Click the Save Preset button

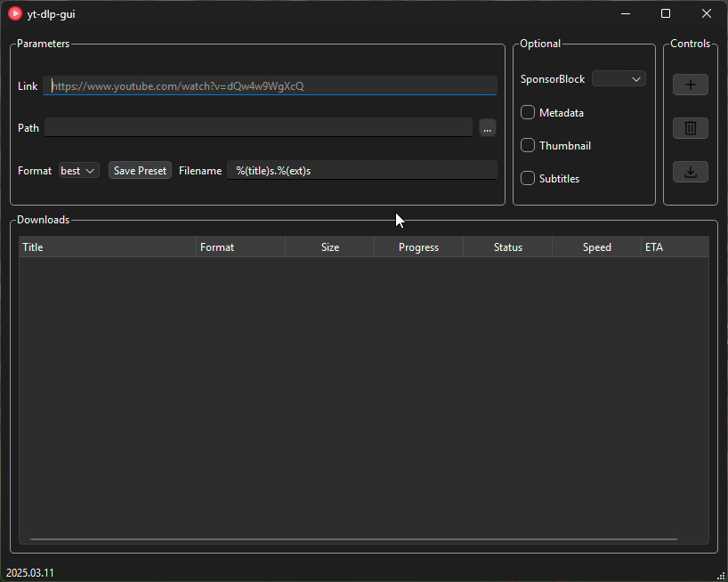point(140,170)
